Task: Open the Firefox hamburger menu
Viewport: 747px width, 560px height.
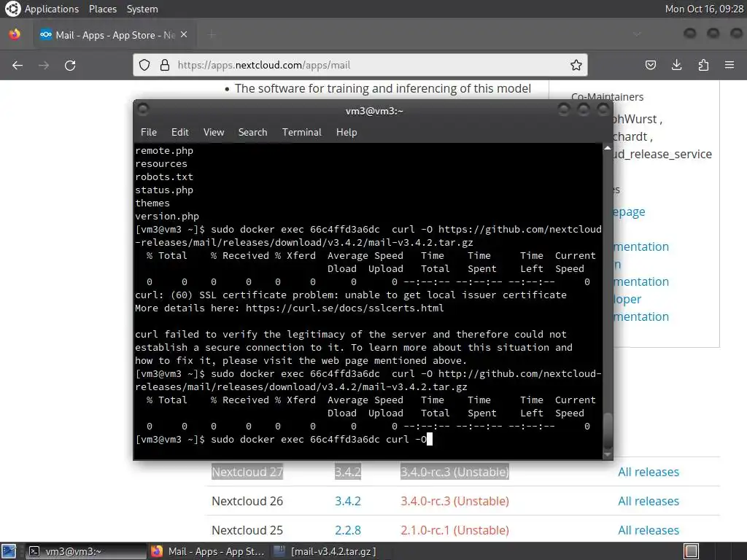Action: tap(729, 65)
